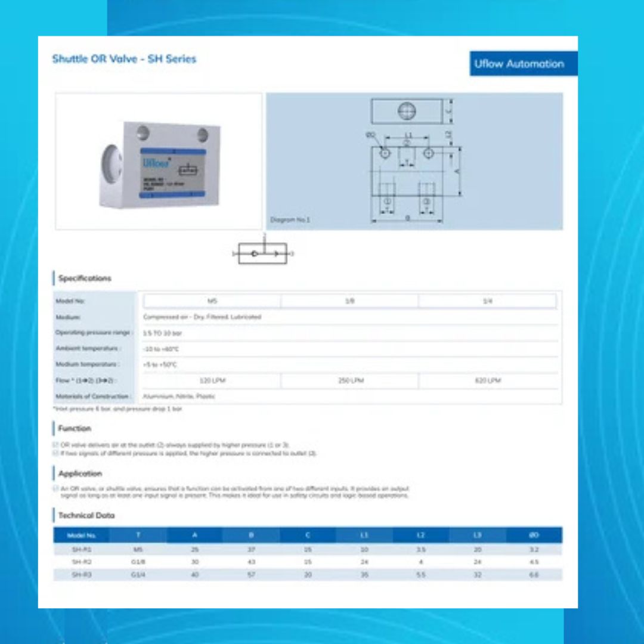The image size is (644, 644).
Task: Click the '620 LPM' flow value
Action: (x=488, y=380)
